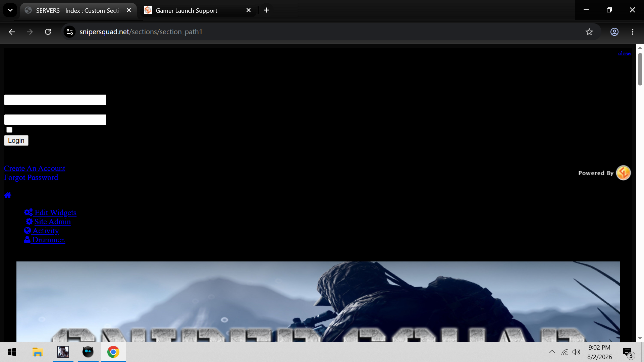Viewport: 644px width, 362px height.
Task: Go back to the previous page
Action: click(x=12, y=32)
